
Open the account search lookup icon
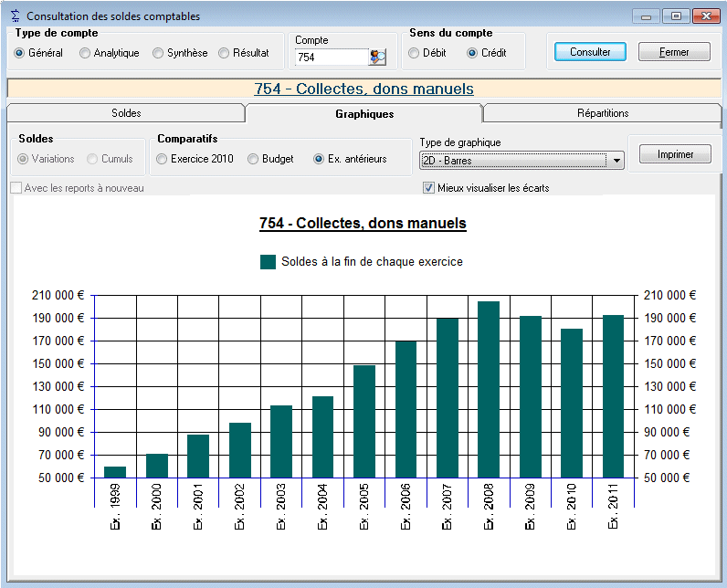tap(377, 57)
